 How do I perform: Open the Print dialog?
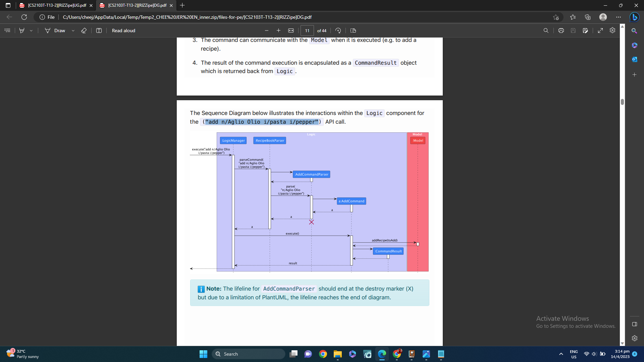pyautogui.click(x=561, y=31)
